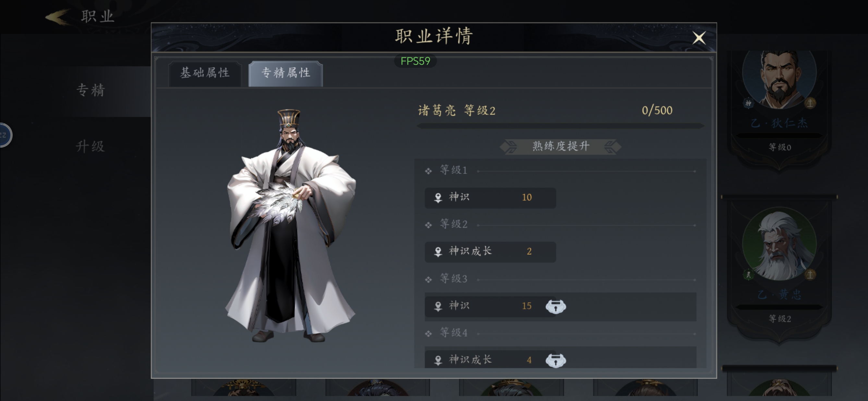The width and height of the screenshot is (868, 401).
Task: Click the 等级3 diamond marker
Action: (x=428, y=279)
